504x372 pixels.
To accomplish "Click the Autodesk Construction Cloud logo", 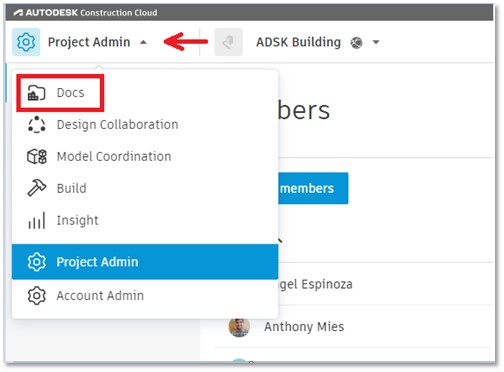I will coord(85,13).
